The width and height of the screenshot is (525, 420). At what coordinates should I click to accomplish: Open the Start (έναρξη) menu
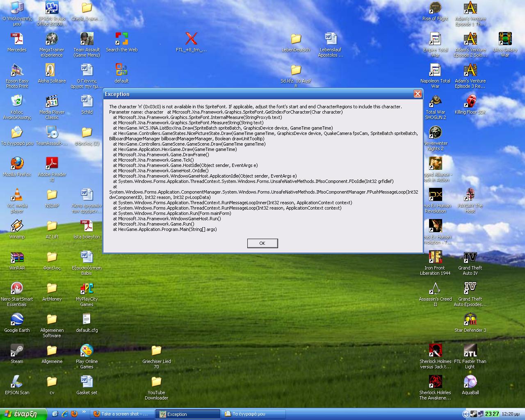(23, 414)
